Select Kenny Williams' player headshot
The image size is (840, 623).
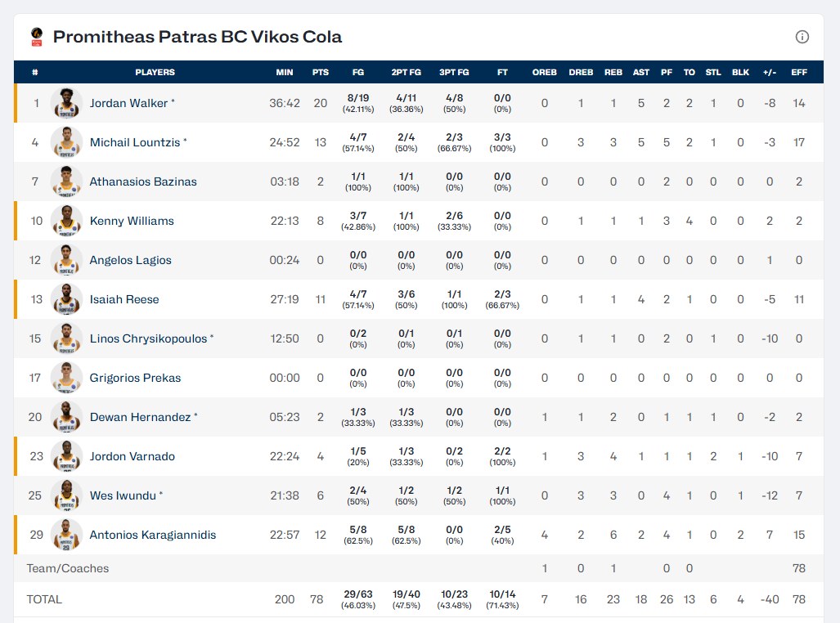tap(66, 222)
